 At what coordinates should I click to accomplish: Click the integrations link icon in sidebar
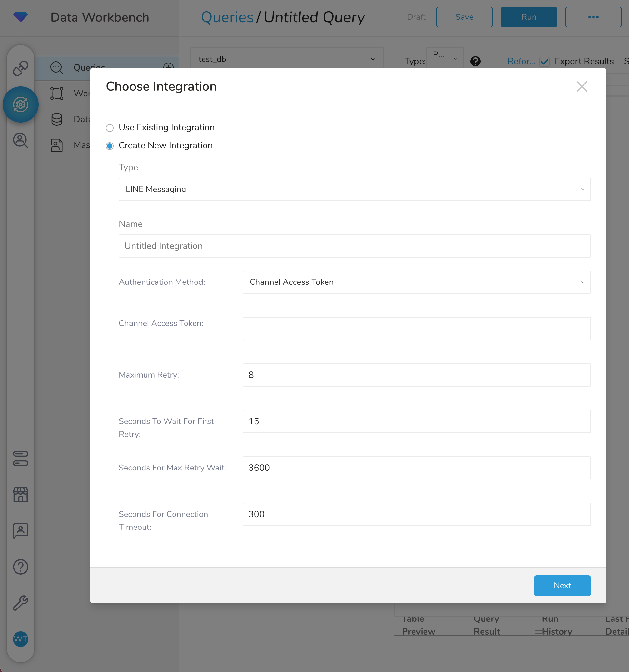tap(20, 68)
